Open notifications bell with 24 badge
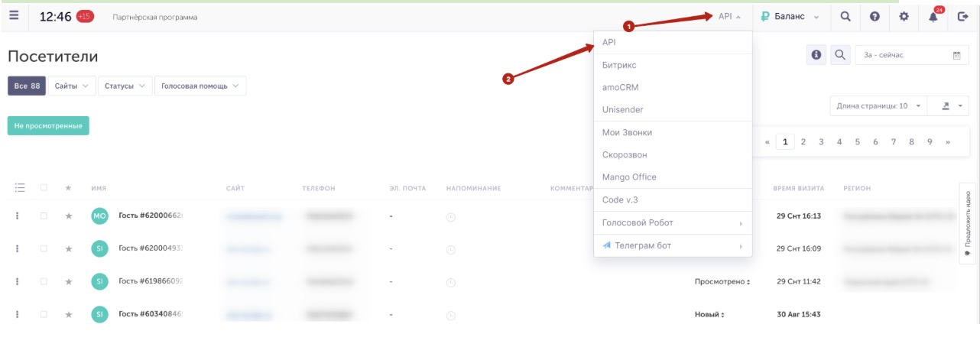 [x=933, y=17]
